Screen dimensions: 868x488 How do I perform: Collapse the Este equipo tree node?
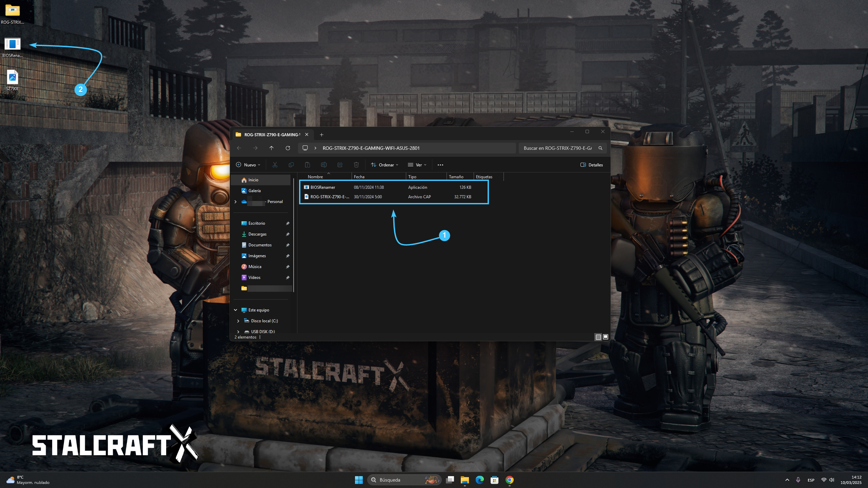tap(236, 310)
